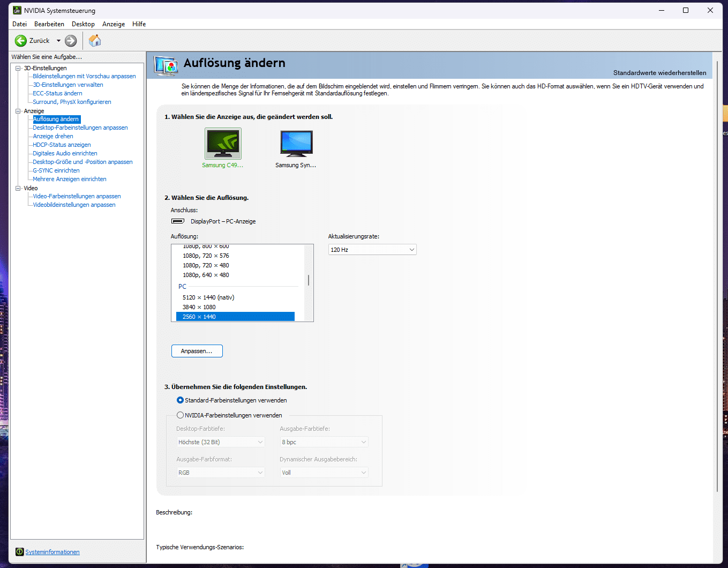Open Video-Farbeinstellungen anpassen

point(77,196)
